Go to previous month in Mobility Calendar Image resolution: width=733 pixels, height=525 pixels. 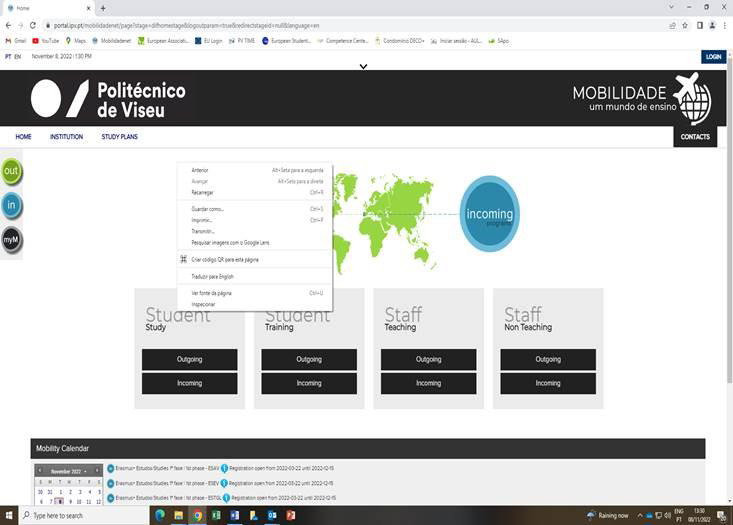click(x=40, y=470)
